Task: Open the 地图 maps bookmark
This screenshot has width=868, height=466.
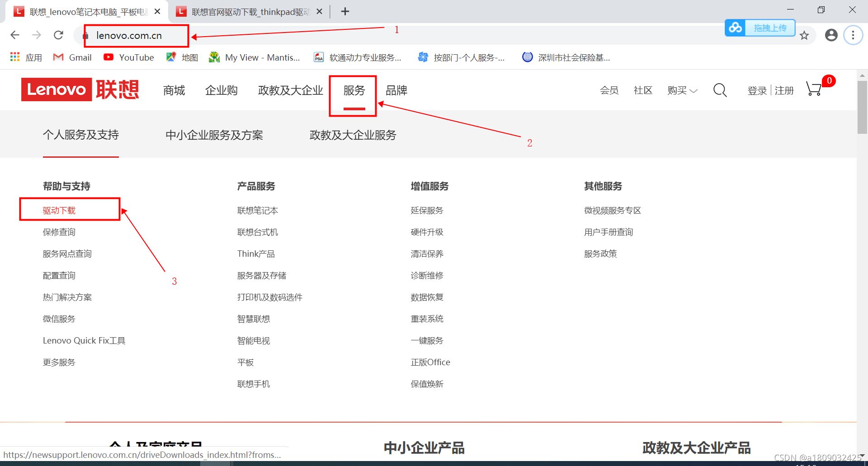Action: 182,57
